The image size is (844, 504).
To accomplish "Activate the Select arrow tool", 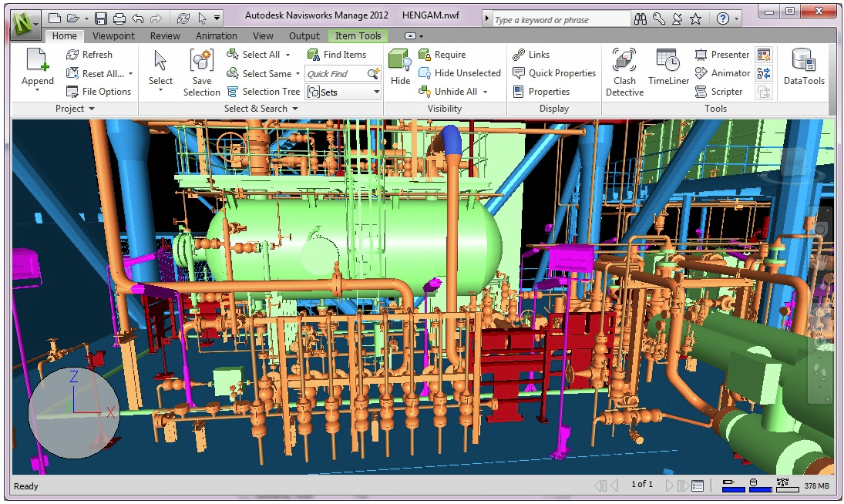I will (x=160, y=69).
